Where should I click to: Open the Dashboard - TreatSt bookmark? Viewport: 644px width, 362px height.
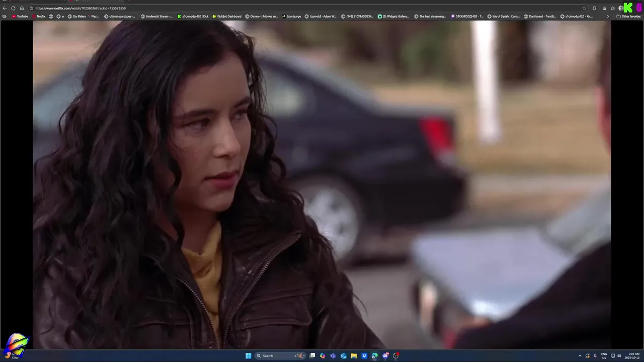point(540,16)
